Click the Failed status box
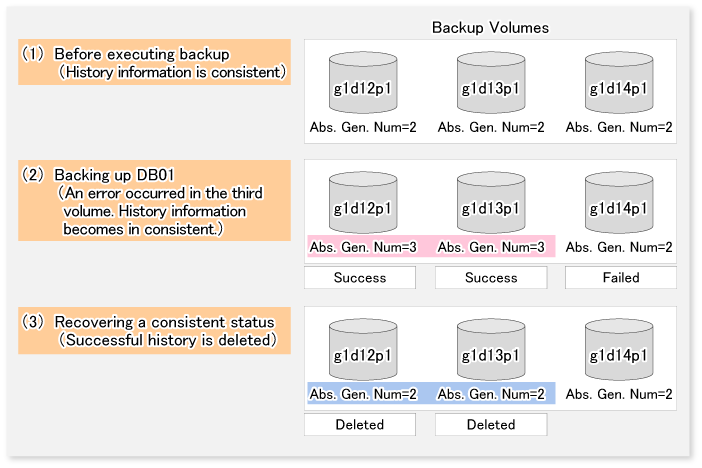The height and width of the screenshot is (468, 702). pos(619,278)
